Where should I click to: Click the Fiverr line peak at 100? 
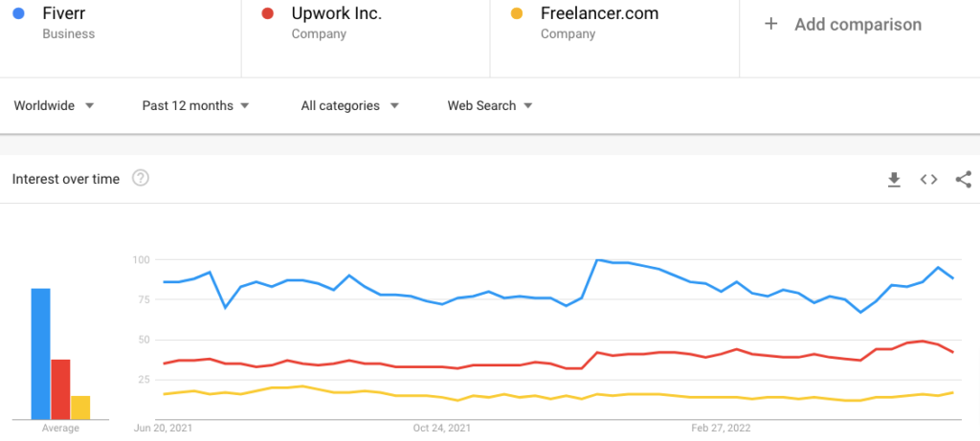(597, 259)
